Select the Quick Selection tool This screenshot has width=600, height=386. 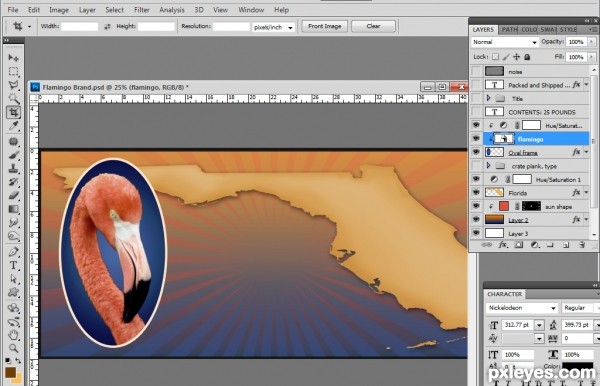[x=13, y=98]
